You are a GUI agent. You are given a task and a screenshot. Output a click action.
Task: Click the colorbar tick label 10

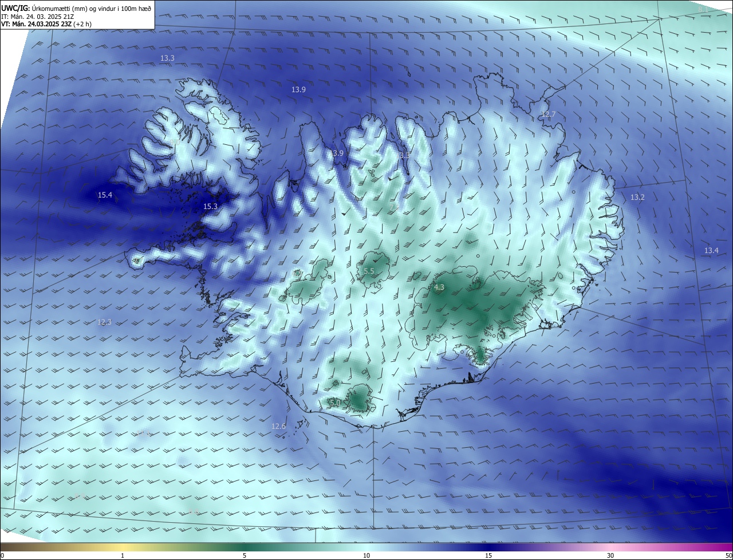(366, 555)
